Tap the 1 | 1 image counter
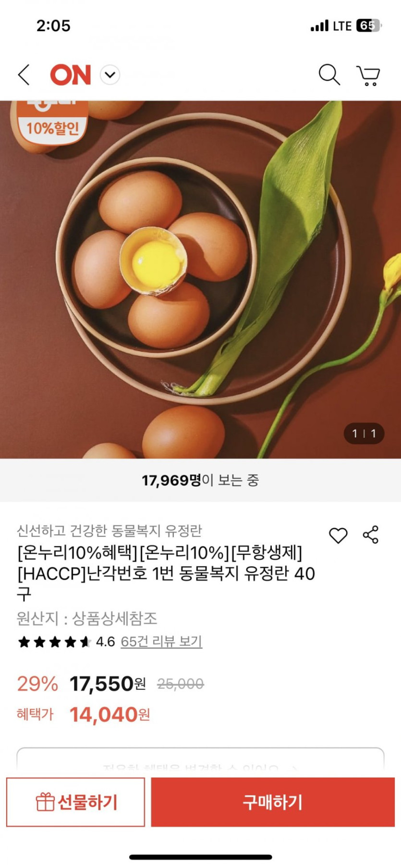The image size is (401, 868). (x=364, y=434)
